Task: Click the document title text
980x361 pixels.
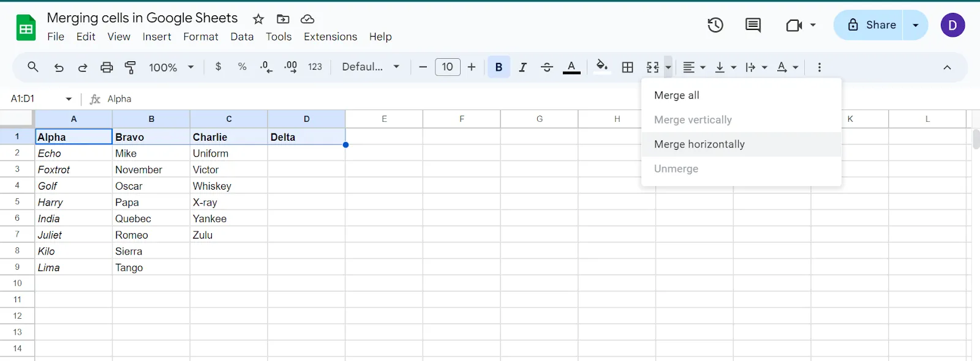Action: click(x=142, y=18)
